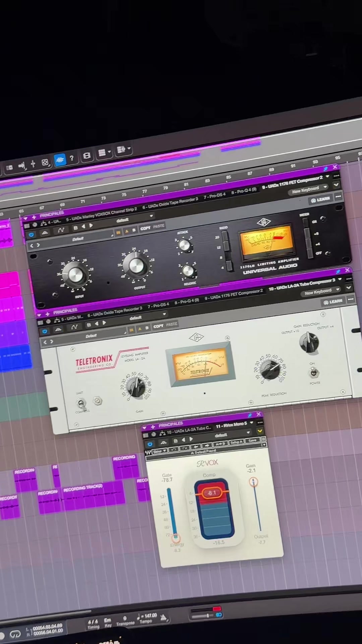Click the video filmstrip icon in the toolbar
362x644 pixels.
[x=86, y=156]
